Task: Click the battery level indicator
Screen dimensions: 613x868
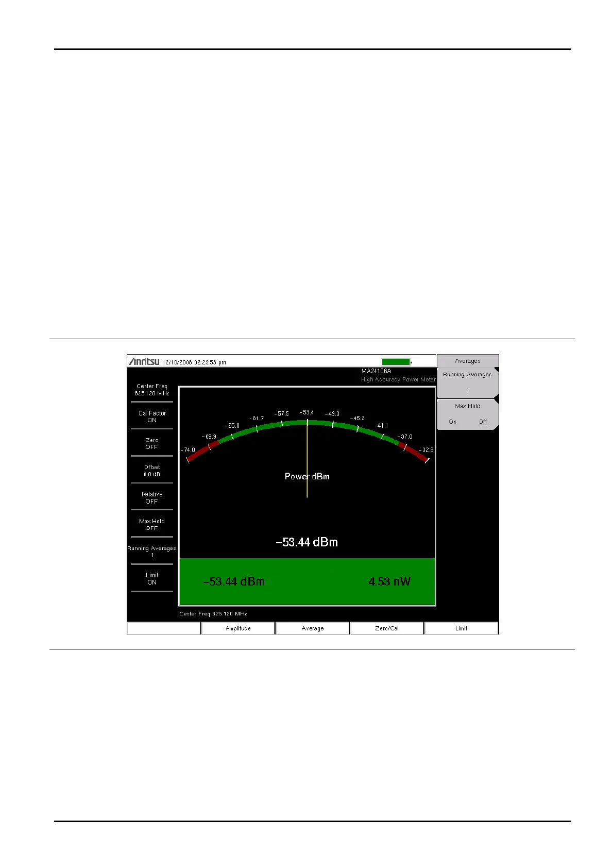Action: tap(397, 362)
